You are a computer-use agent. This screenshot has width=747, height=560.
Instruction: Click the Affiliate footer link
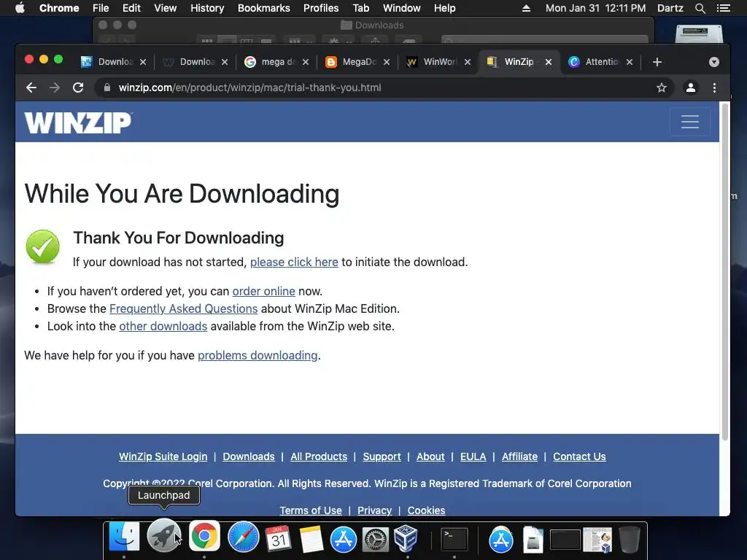tap(519, 456)
